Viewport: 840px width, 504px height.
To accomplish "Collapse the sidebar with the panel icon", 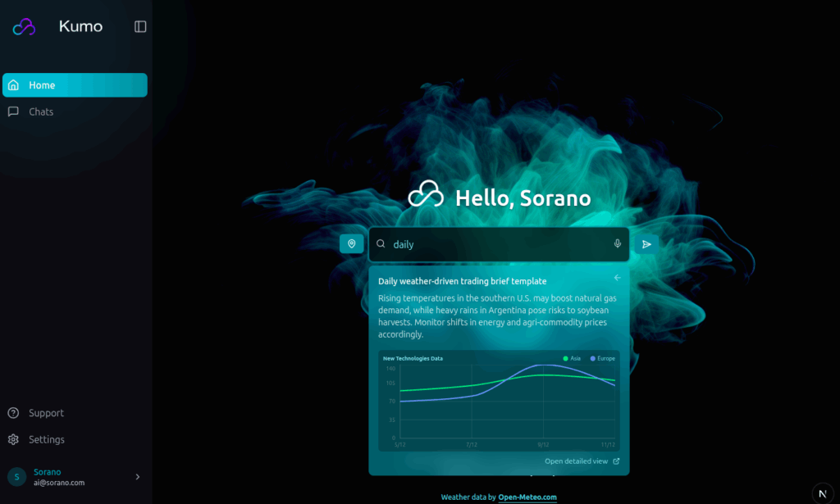I will pos(140,26).
